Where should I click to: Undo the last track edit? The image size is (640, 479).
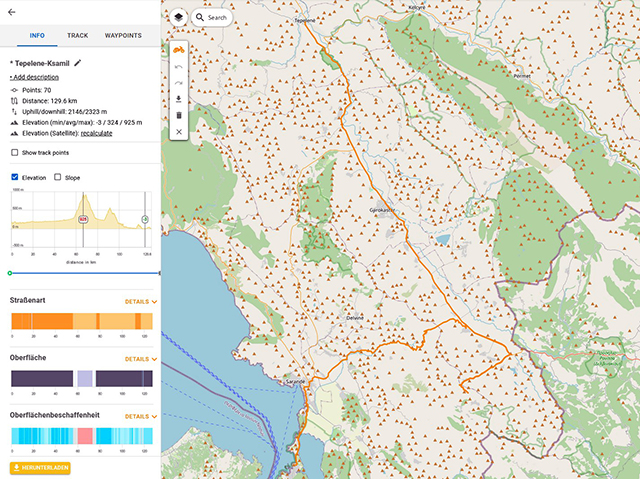[x=178, y=67]
